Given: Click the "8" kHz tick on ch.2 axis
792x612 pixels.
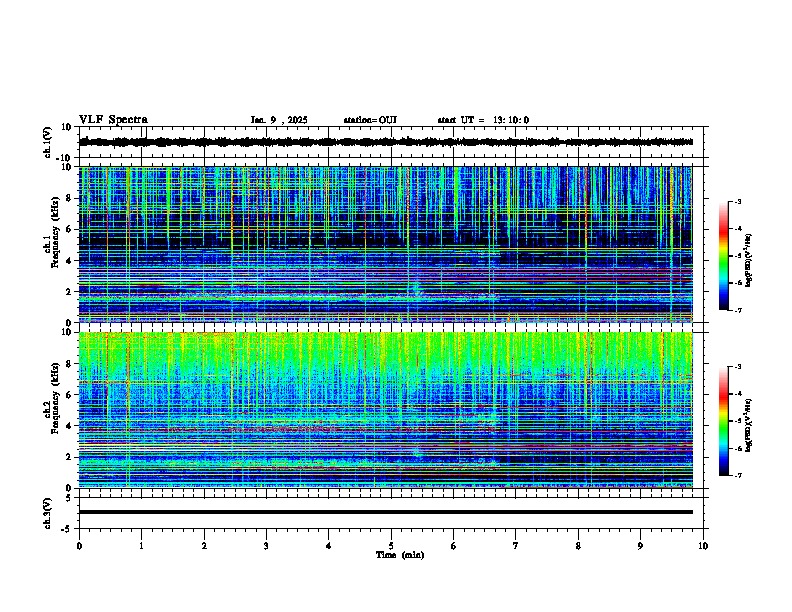Looking at the screenshot, I should (x=70, y=364).
